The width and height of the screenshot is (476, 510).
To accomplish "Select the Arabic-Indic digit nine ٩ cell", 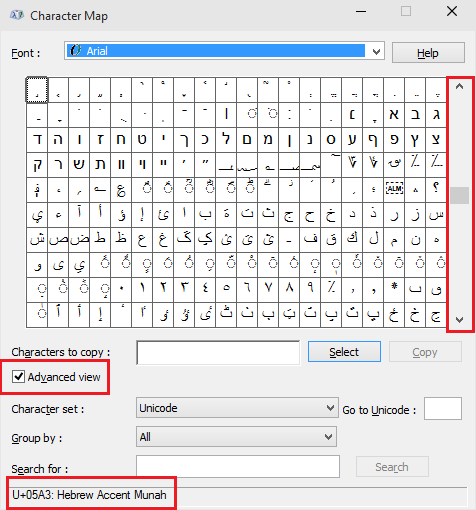I will [310, 290].
